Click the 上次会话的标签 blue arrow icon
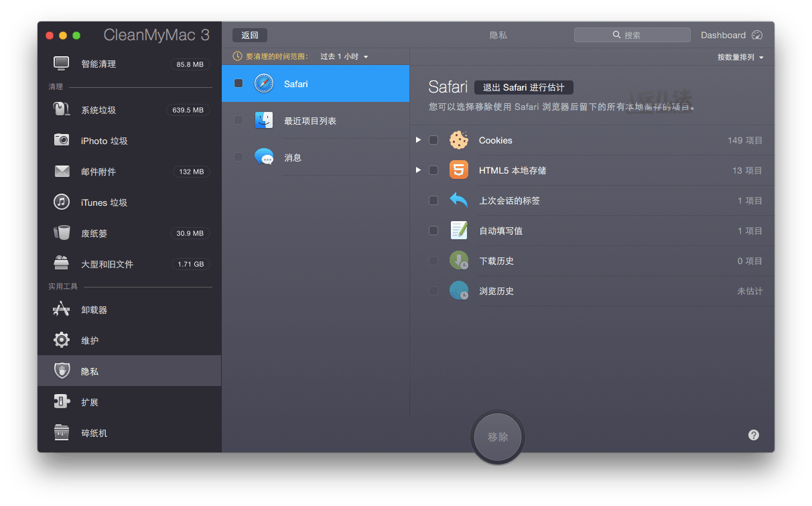812x506 pixels. pyautogui.click(x=459, y=200)
